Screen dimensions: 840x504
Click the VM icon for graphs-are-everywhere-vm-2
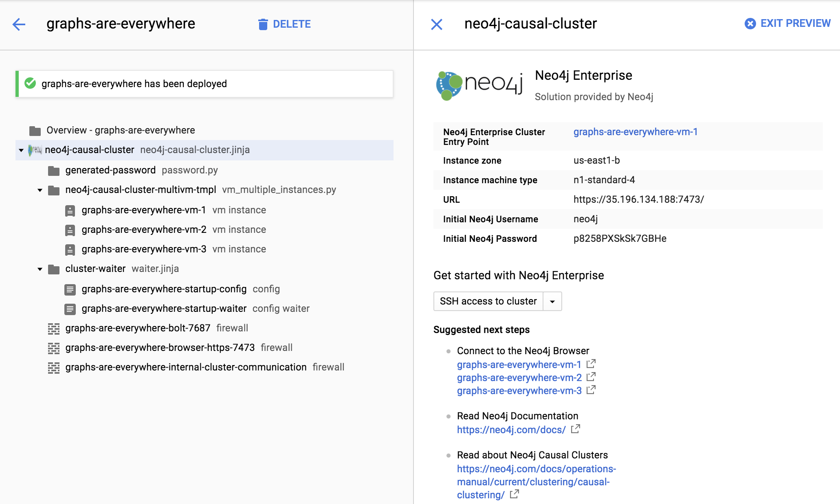click(x=70, y=230)
